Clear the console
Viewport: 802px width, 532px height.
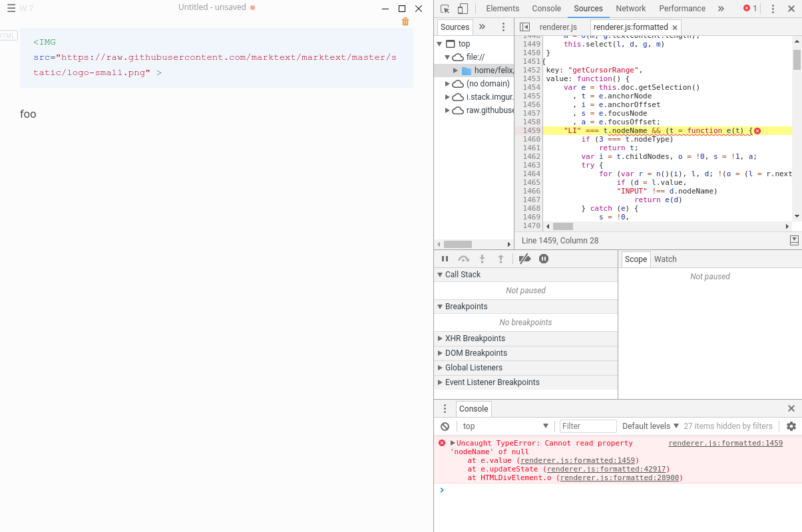coord(445,426)
